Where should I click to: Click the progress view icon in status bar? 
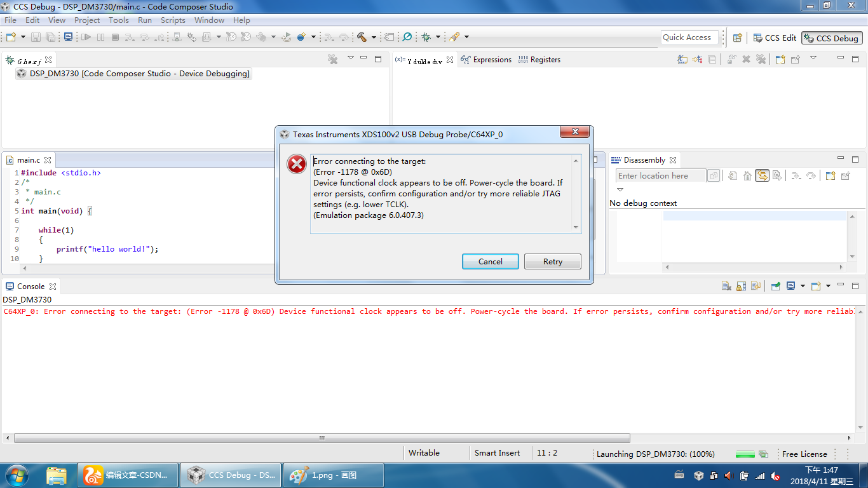click(x=763, y=454)
